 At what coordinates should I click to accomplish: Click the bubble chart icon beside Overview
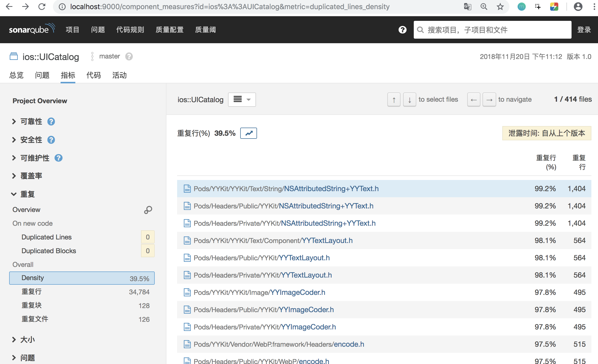[x=148, y=210]
